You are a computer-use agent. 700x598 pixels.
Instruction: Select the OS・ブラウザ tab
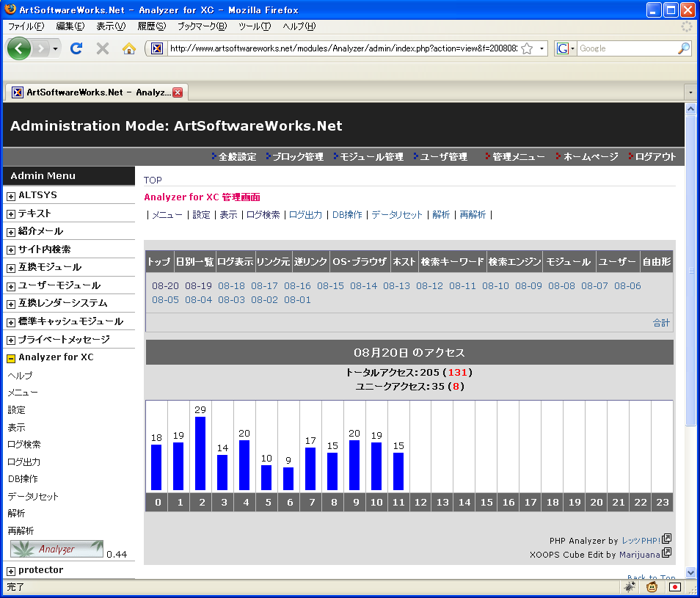point(359,261)
